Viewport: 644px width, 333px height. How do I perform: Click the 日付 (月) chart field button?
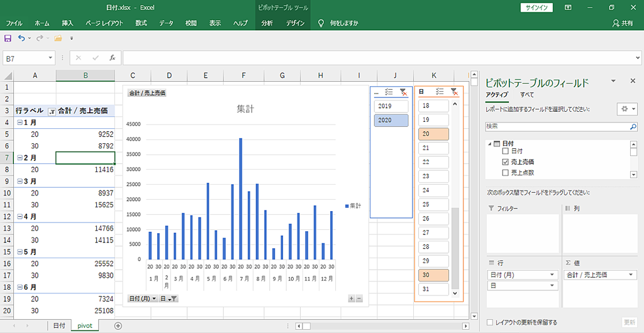[143, 298]
